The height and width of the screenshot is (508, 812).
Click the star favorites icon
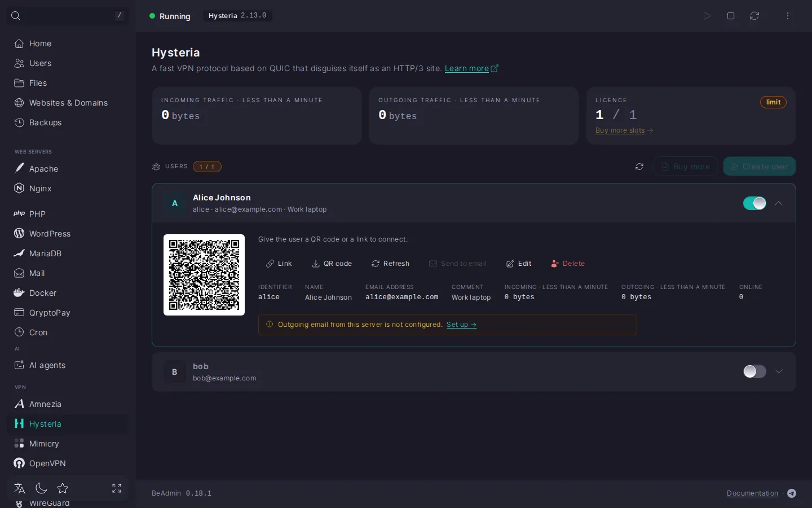point(63,488)
